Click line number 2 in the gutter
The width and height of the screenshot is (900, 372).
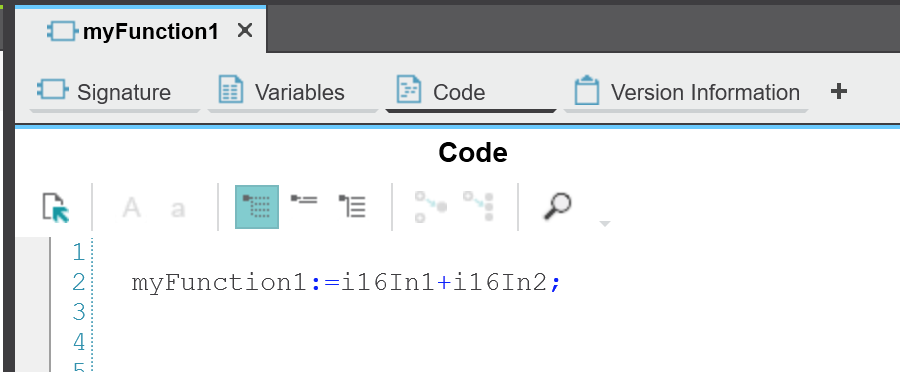(x=79, y=282)
